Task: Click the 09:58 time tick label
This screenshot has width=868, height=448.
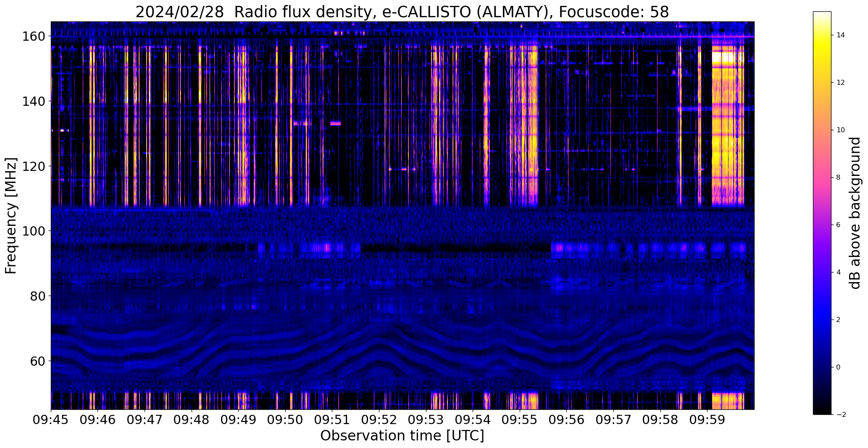Action: (660, 419)
